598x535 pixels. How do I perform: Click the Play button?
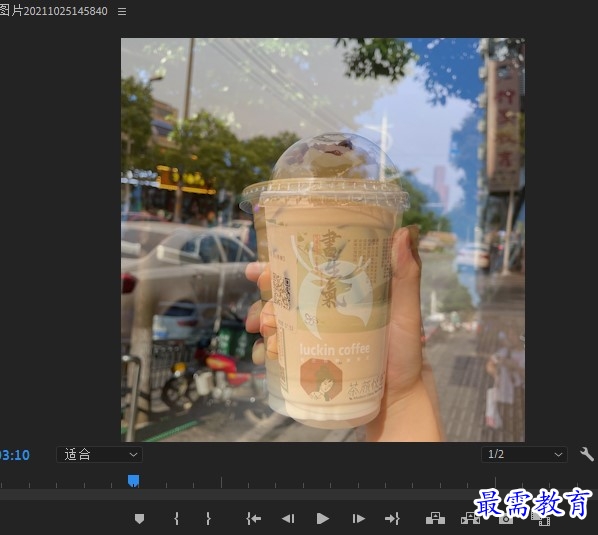[323, 519]
